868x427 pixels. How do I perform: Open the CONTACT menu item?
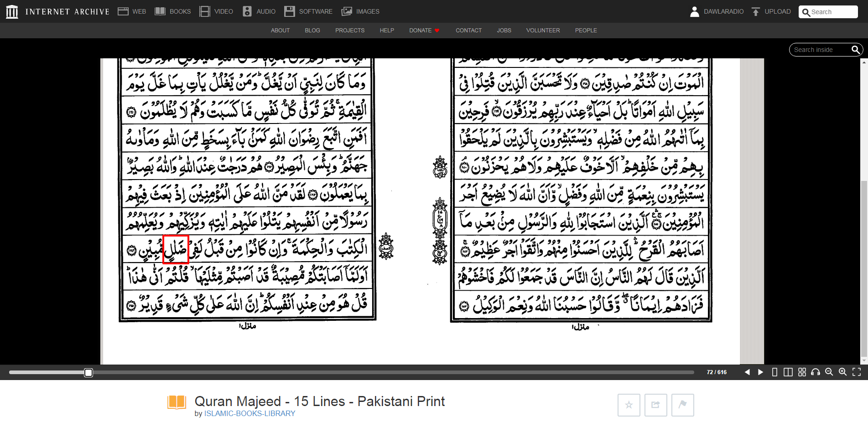[x=468, y=31]
